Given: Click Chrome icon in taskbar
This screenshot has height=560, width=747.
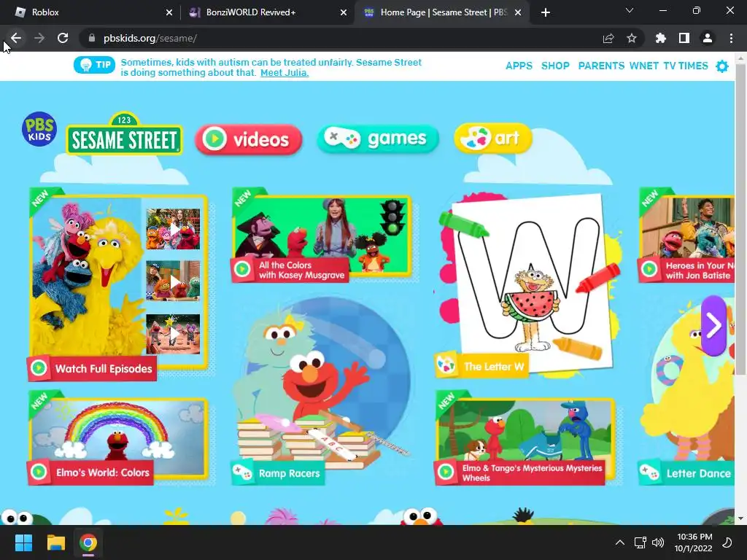Looking at the screenshot, I should click(88, 542).
